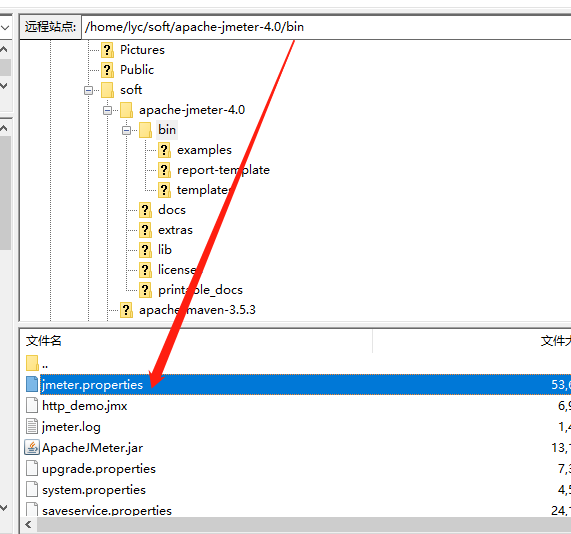
Task: Select the upgrade.properties file
Action: (x=99, y=468)
